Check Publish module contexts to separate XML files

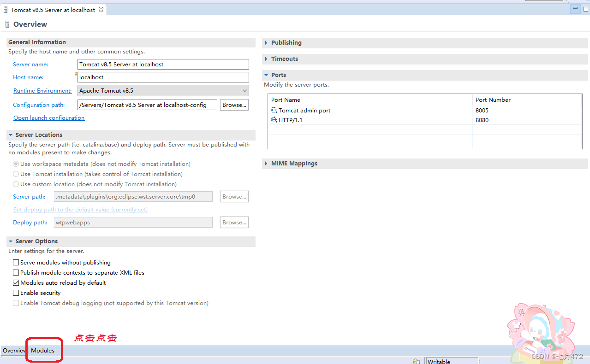coord(16,273)
